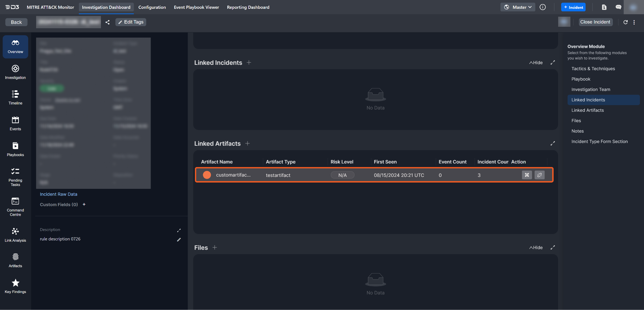Viewport: 644px width, 310px height.
Task: Open the Incident Raw Data link
Action: 58,194
